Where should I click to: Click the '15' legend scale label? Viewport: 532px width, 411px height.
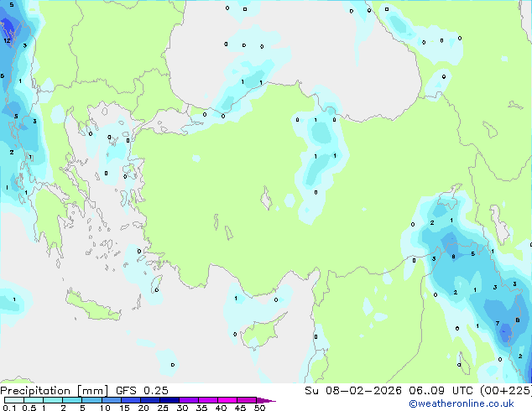pyautogui.click(x=124, y=408)
